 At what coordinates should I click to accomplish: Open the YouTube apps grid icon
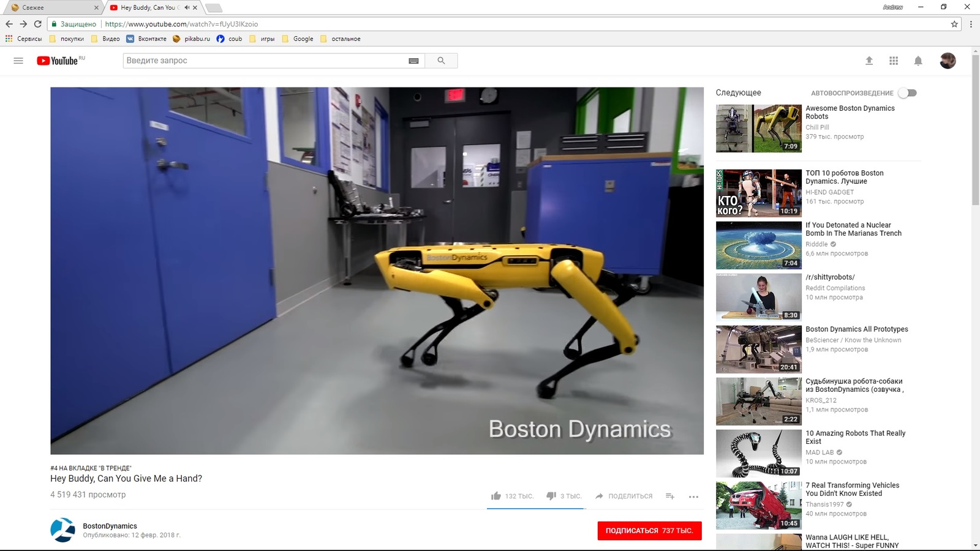tap(894, 61)
